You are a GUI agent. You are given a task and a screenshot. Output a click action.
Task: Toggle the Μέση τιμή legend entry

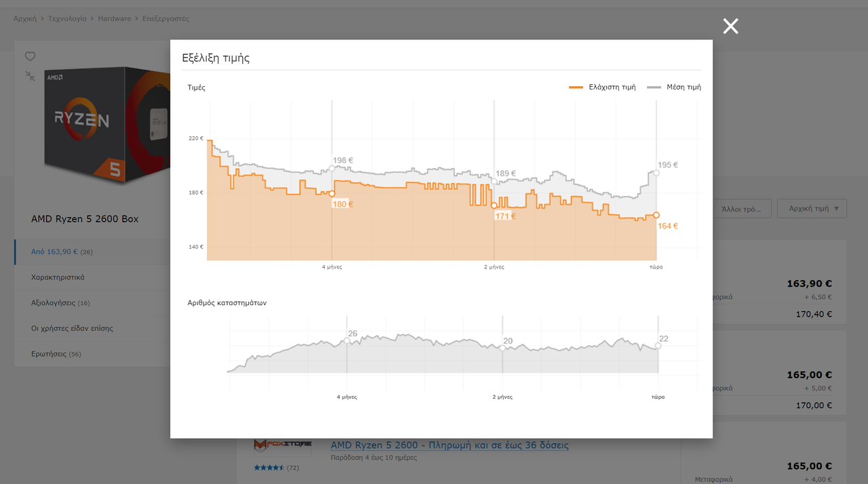click(674, 87)
